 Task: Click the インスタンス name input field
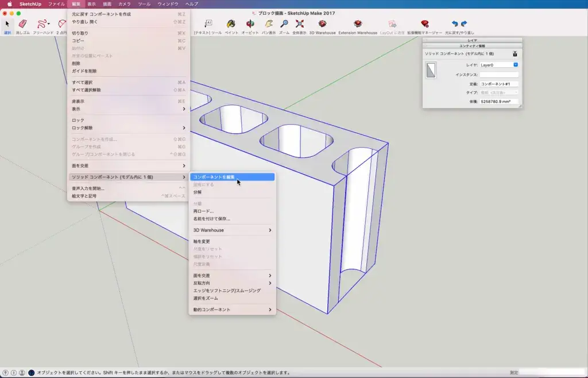pos(499,75)
